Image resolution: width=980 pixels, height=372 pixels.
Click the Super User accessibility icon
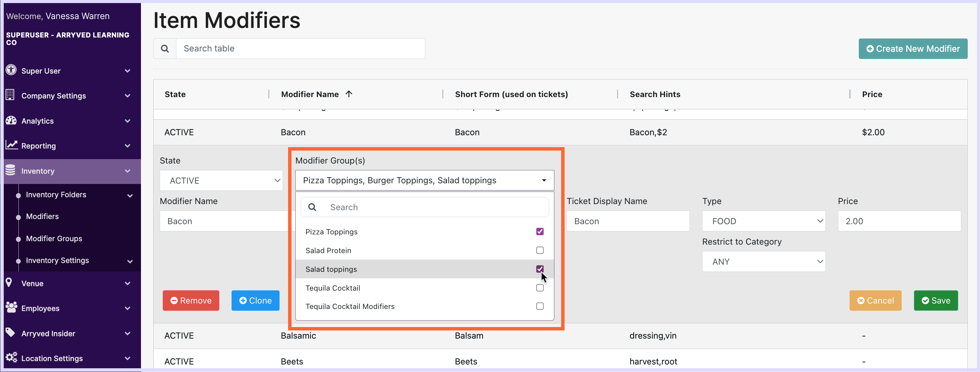pos(11,70)
